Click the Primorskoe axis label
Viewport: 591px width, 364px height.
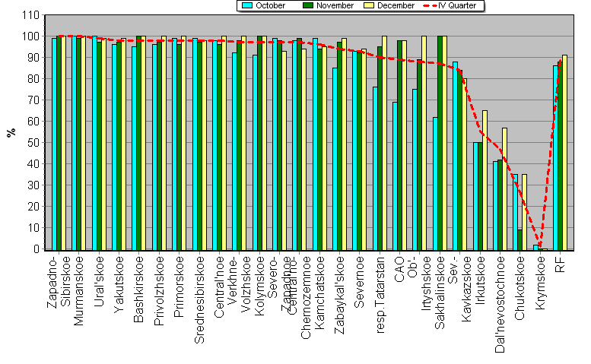coord(179,286)
